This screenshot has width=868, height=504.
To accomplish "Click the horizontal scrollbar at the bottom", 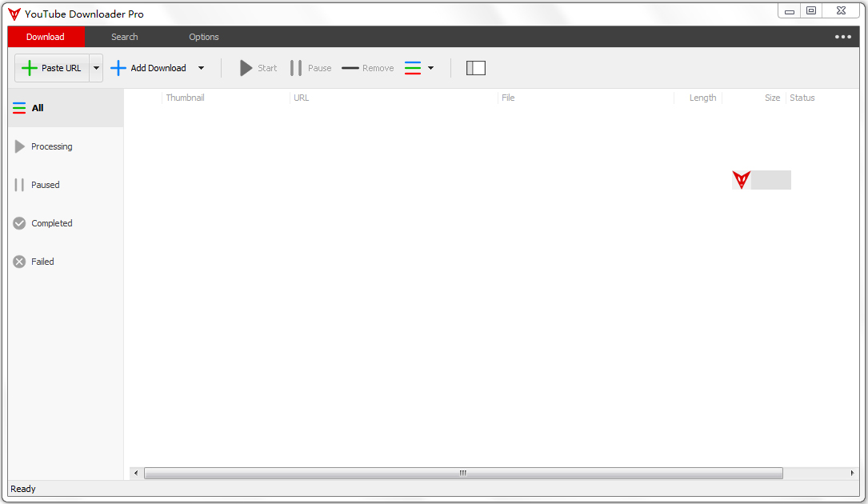I will click(x=462, y=473).
